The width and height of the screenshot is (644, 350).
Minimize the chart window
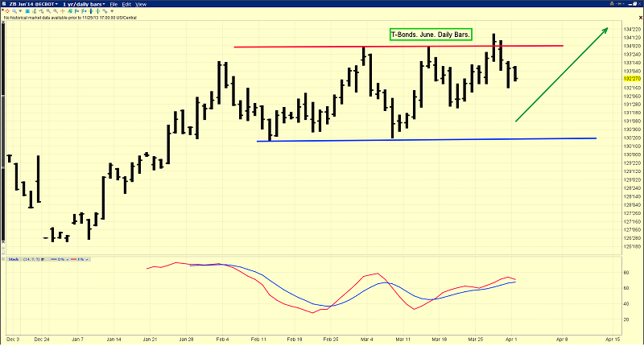click(630, 5)
